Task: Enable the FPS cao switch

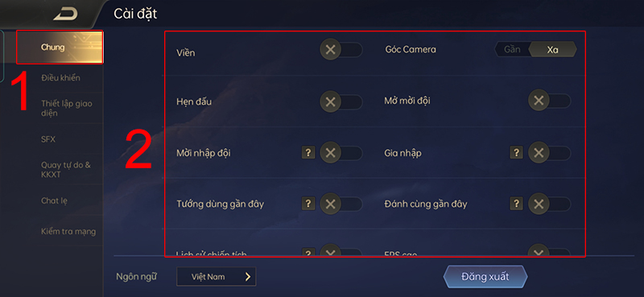Action: [549, 250]
